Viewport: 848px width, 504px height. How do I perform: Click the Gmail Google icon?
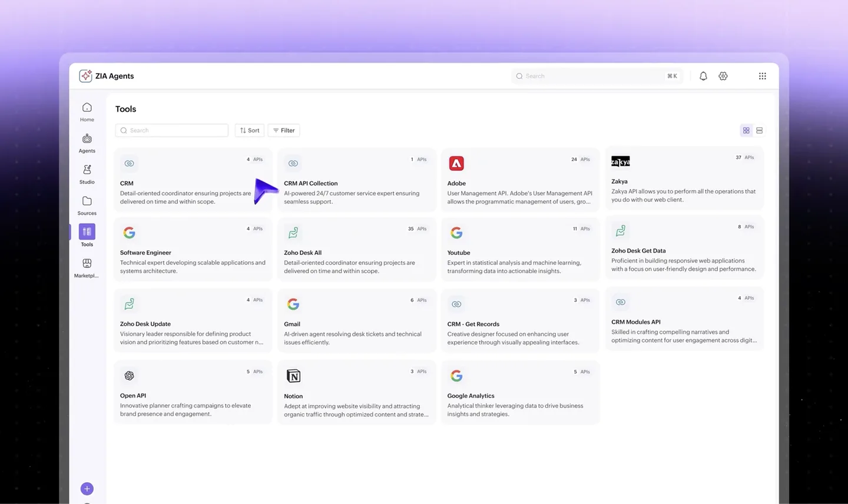(293, 304)
